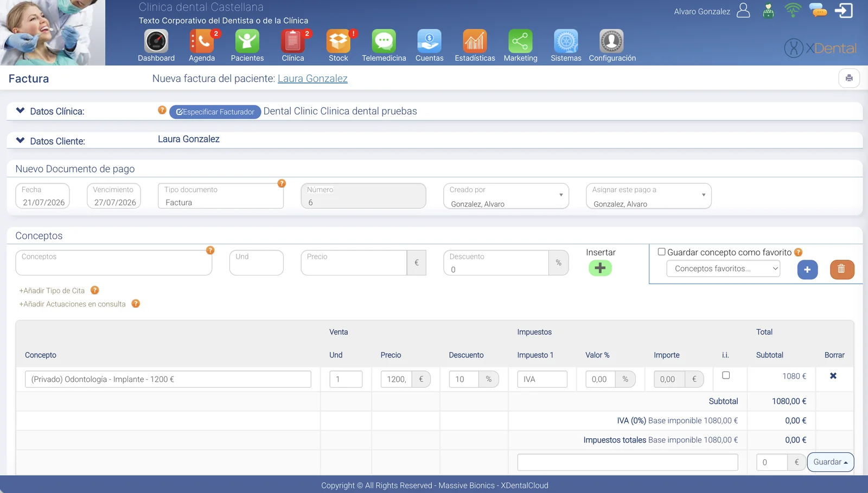Open the Dashboard gauge icon
The width and height of the screenshot is (868, 493).
[x=156, y=41]
